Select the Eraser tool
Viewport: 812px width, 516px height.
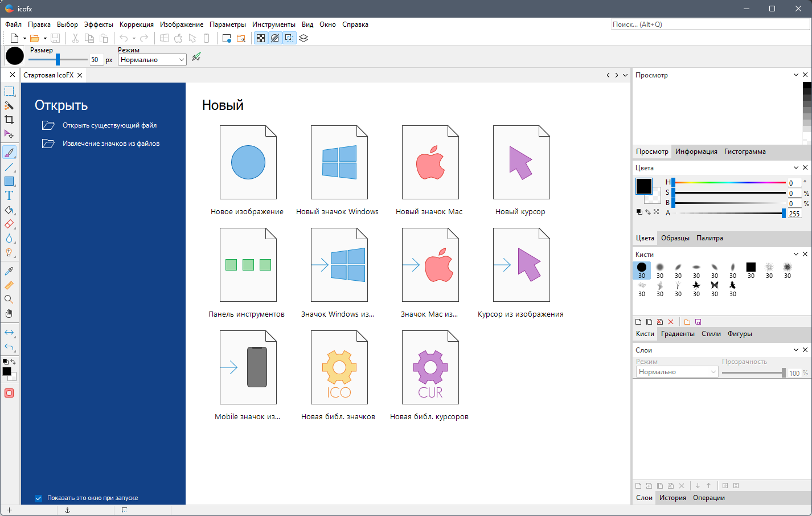(9, 224)
